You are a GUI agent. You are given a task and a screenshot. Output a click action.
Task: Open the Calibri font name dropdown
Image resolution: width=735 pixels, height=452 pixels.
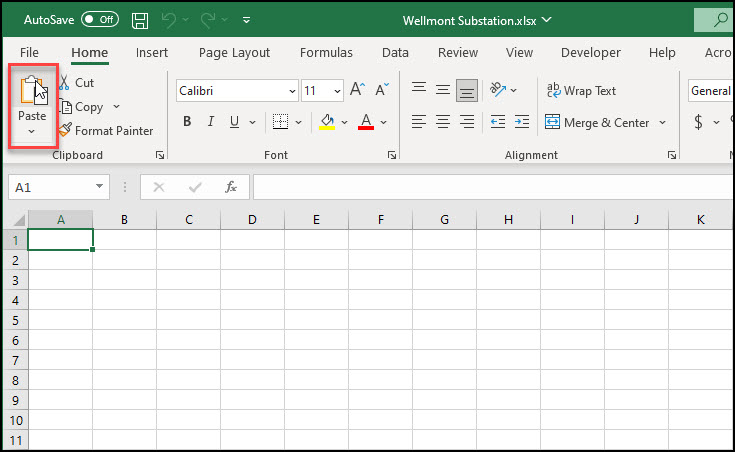tap(292, 91)
